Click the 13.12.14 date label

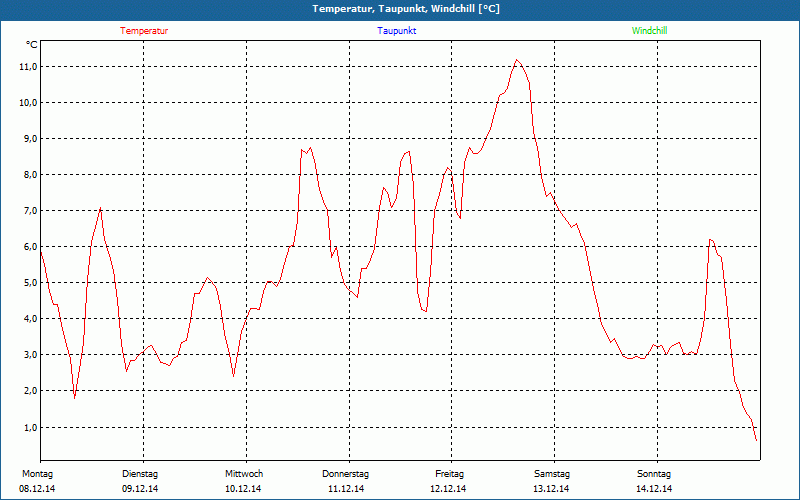(x=551, y=489)
